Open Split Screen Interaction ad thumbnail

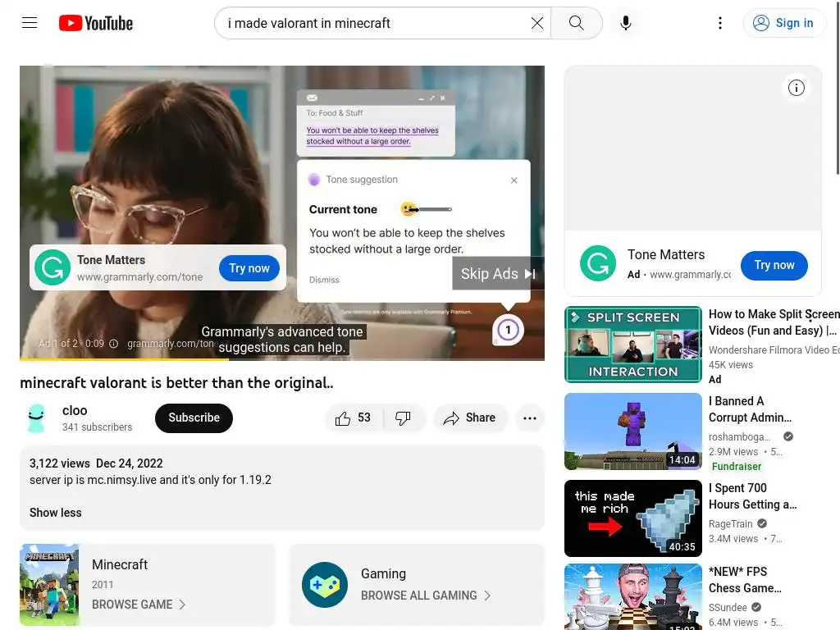[x=633, y=345]
